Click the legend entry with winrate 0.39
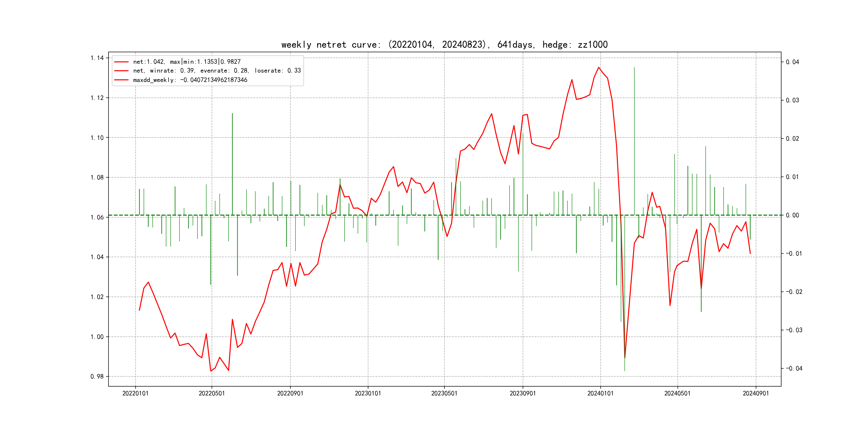The height and width of the screenshot is (434, 868). point(217,71)
